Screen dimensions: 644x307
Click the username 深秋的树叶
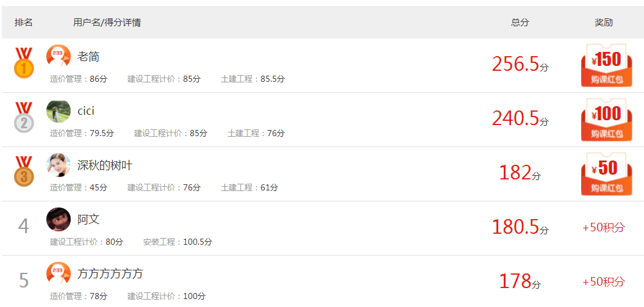point(105,165)
